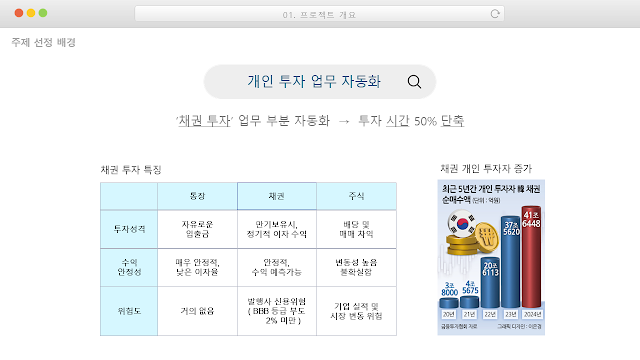Select the 투자성격 row header
This screenshot has width=640, height=360.
point(129,229)
